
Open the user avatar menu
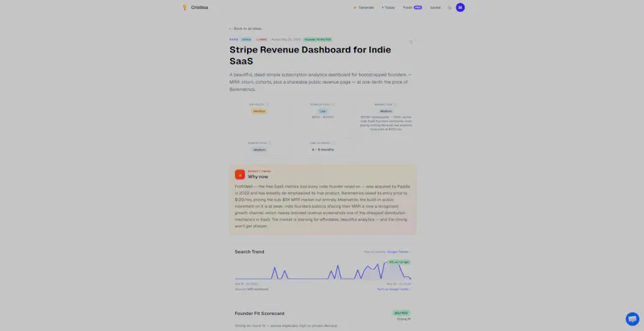click(x=460, y=7)
